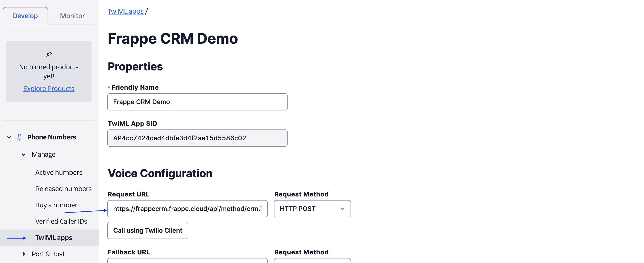
Task: Open Verified Caller IDs page
Action: pyautogui.click(x=61, y=221)
